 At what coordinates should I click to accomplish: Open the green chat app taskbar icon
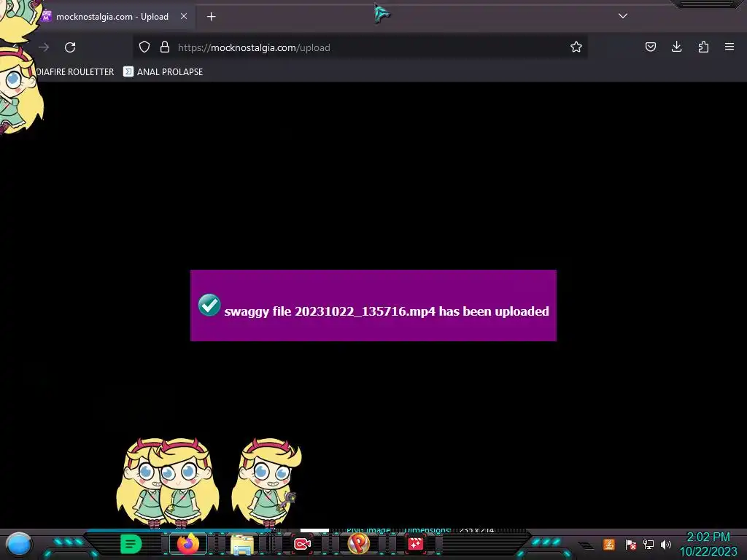pyautogui.click(x=131, y=544)
